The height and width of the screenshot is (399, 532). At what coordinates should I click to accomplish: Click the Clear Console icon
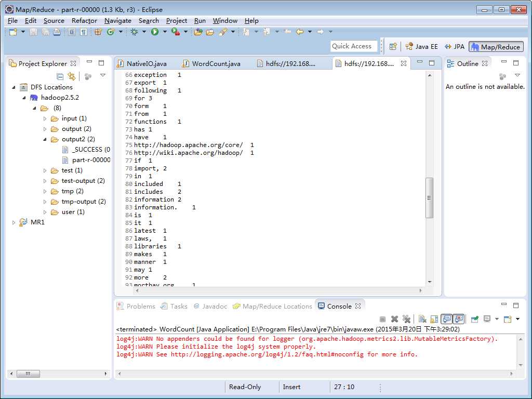click(422, 320)
